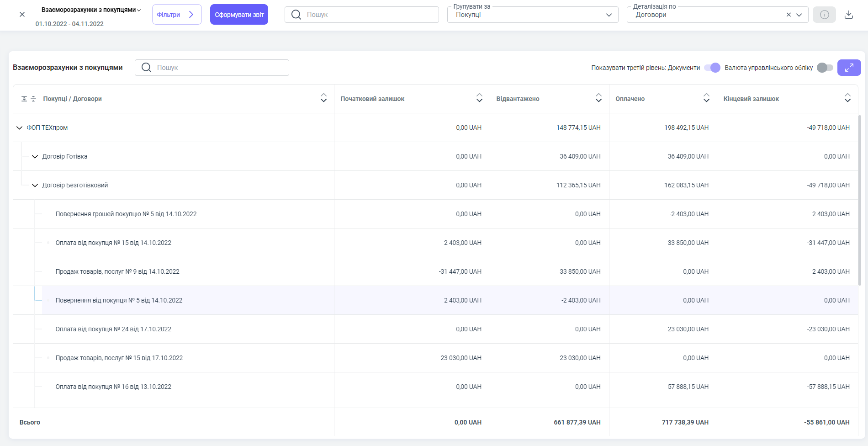This screenshot has height=446, width=868.
Task: Collapse the Договір Безготівковий row
Action: click(35, 186)
